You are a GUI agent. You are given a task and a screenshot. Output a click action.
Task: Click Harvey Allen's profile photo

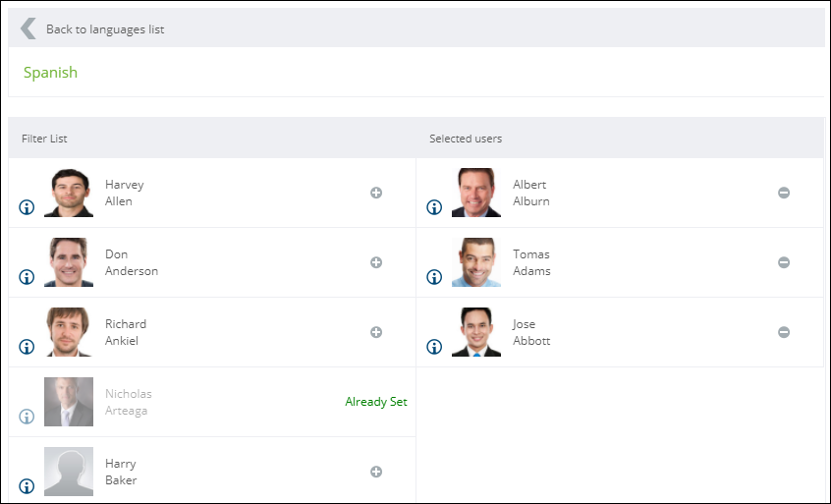click(69, 193)
